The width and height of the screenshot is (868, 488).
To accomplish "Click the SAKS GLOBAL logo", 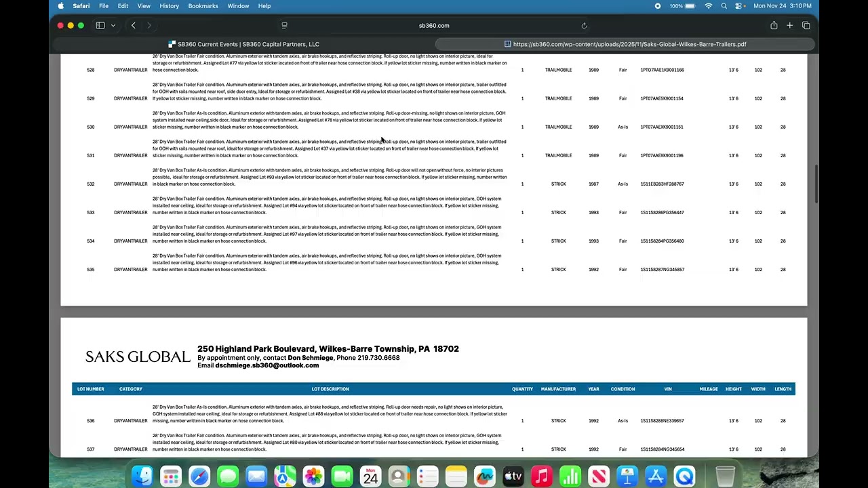I will [x=138, y=357].
